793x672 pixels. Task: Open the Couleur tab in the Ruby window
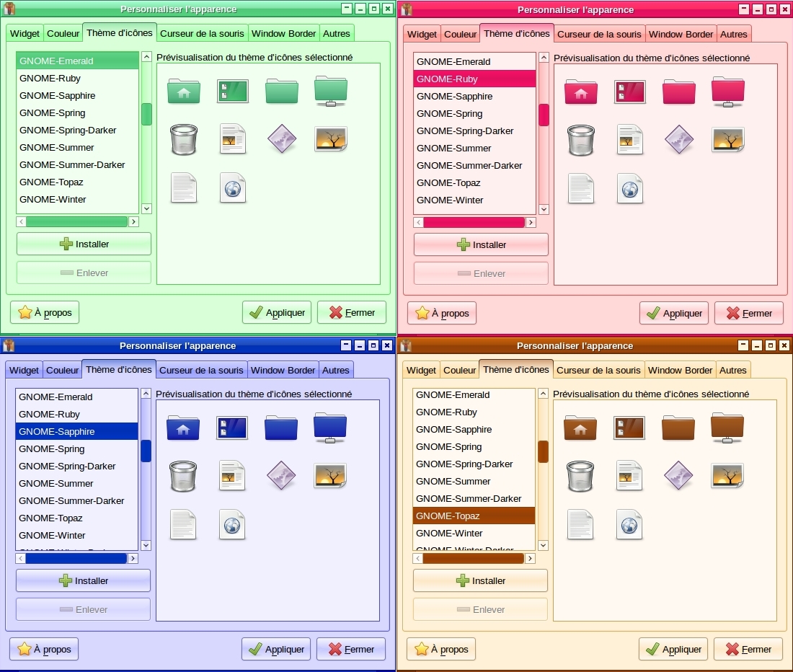[460, 34]
